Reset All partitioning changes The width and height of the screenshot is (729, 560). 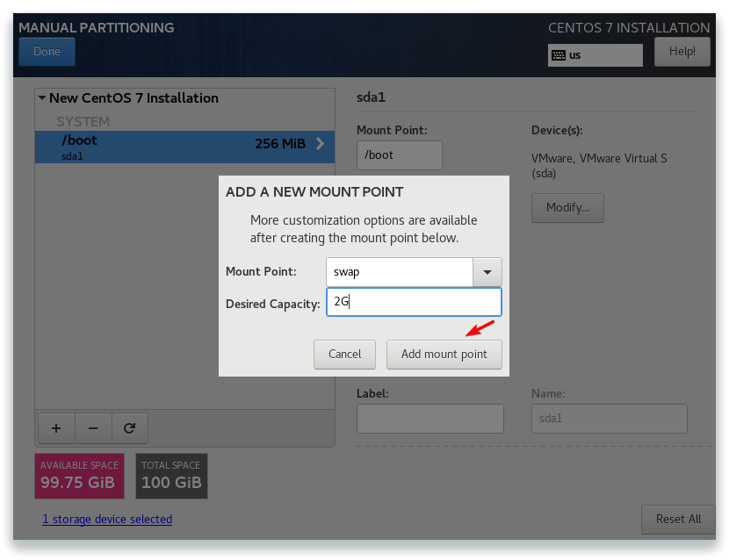678,519
